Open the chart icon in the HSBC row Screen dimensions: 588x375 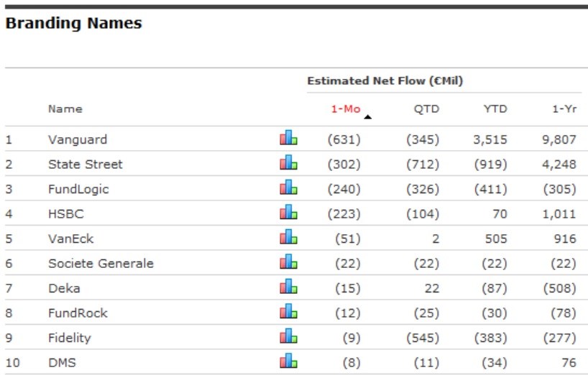pyautogui.click(x=288, y=213)
